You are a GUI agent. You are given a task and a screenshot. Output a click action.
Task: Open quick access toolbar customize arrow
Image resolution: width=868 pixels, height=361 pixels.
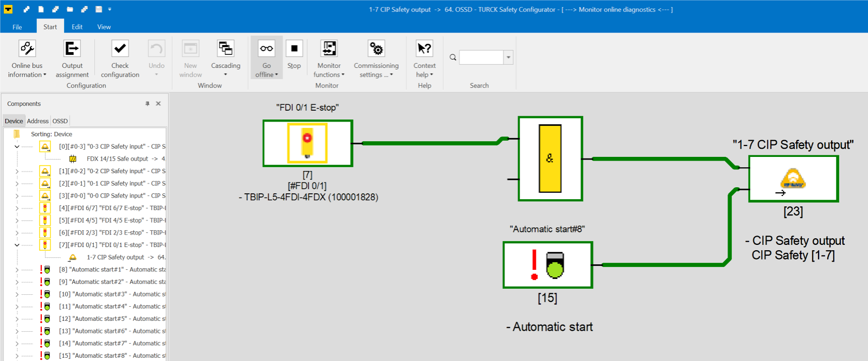click(x=110, y=9)
